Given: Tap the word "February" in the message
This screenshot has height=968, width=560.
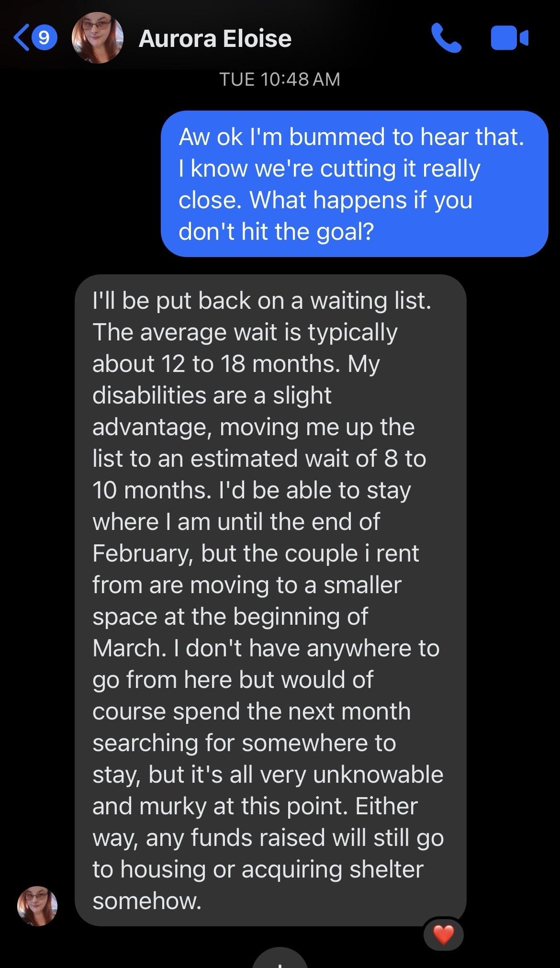Looking at the screenshot, I should [142, 553].
